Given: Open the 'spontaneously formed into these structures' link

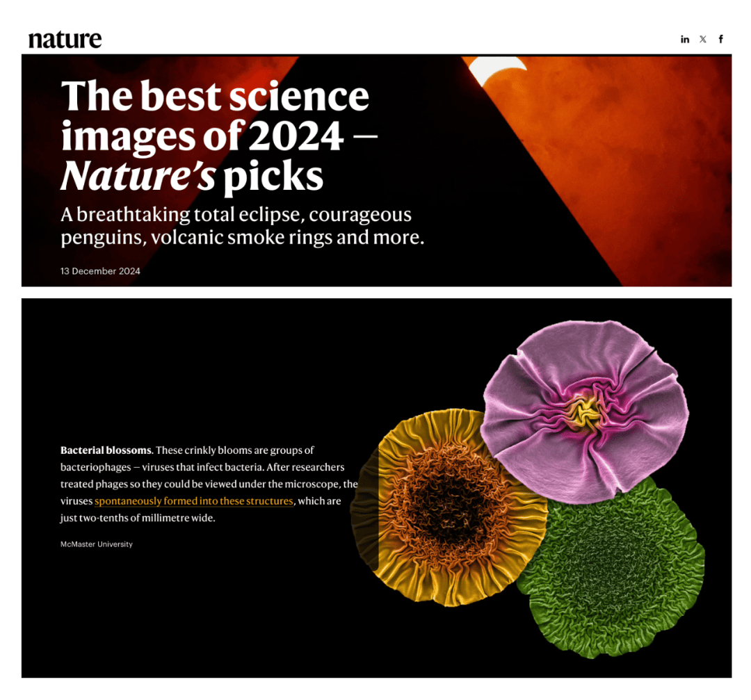Looking at the screenshot, I should pyautogui.click(x=194, y=500).
